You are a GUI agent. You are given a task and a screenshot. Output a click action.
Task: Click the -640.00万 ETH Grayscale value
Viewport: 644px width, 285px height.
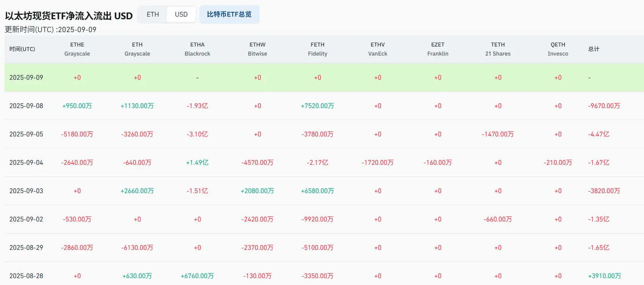(137, 163)
